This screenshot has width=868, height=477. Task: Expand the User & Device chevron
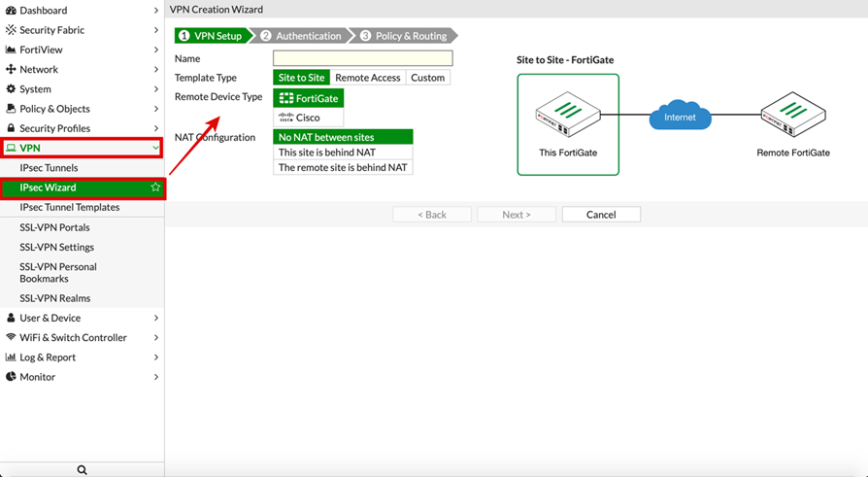pyautogui.click(x=156, y=318)
